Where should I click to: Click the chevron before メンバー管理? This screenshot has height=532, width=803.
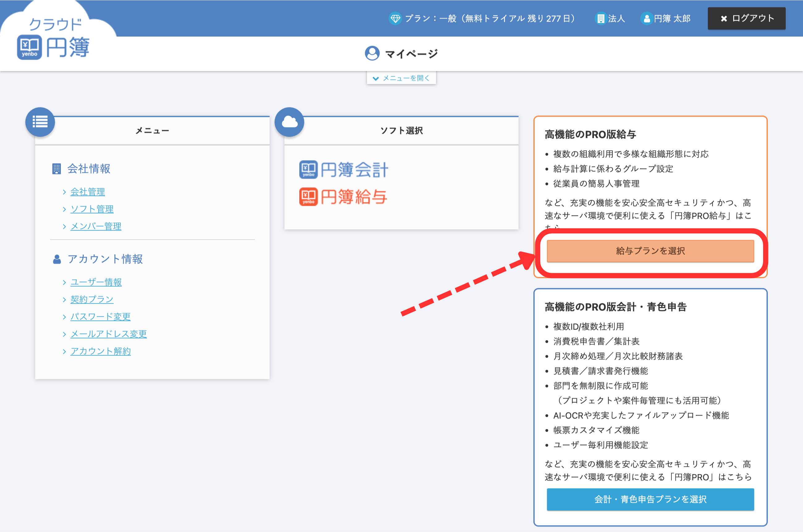click(64, 227)
